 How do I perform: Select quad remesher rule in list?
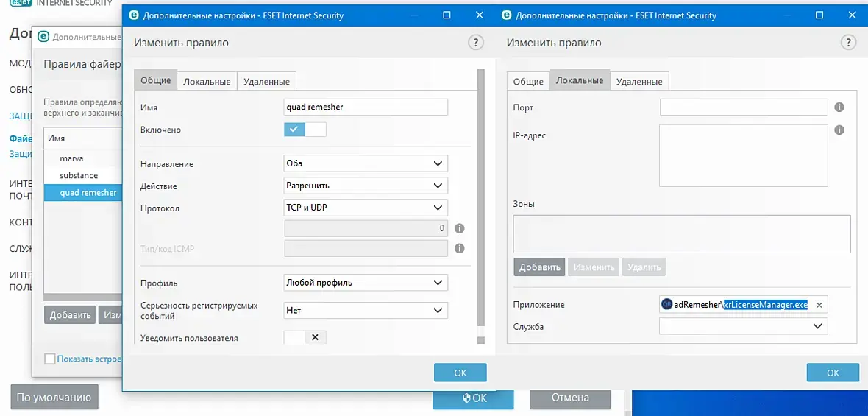tap(82, 193)
